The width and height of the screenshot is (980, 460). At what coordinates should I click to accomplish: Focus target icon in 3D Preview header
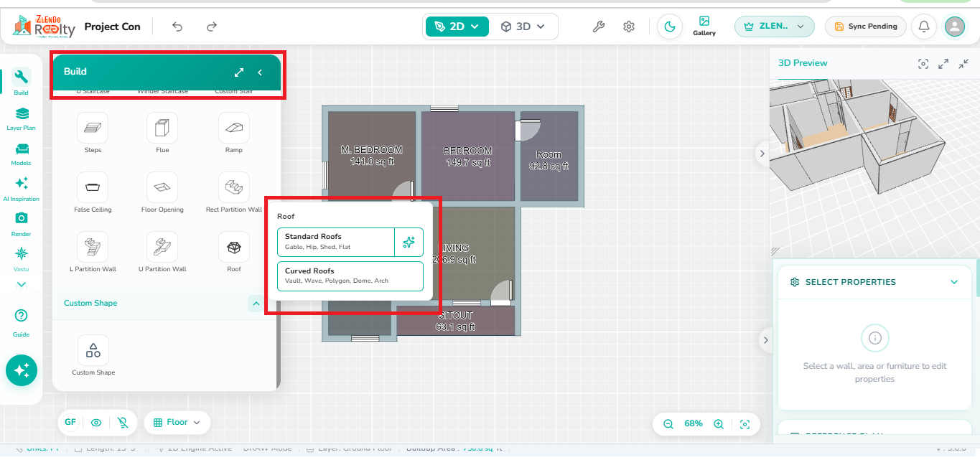pyautogui.click(x=923, y=64)
